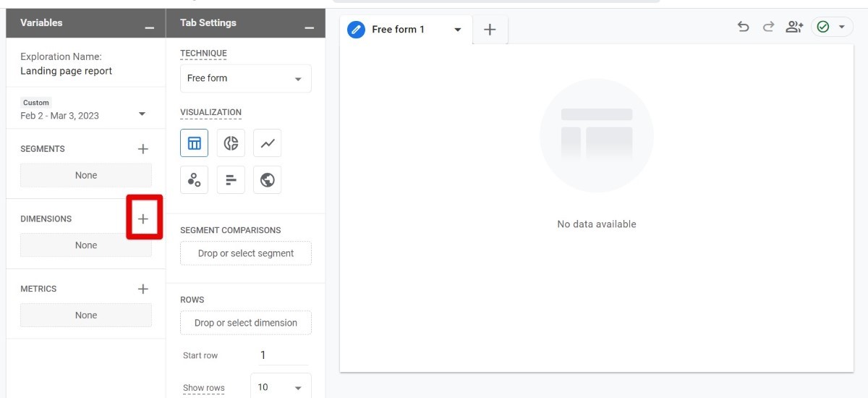Choose the donut chart visualization

pos(231,143)
